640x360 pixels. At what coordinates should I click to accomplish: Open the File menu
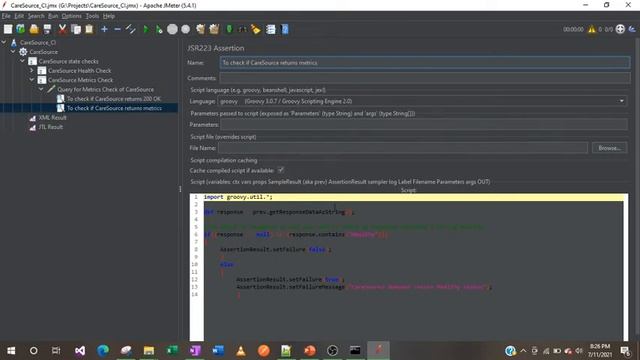(6, 16)
